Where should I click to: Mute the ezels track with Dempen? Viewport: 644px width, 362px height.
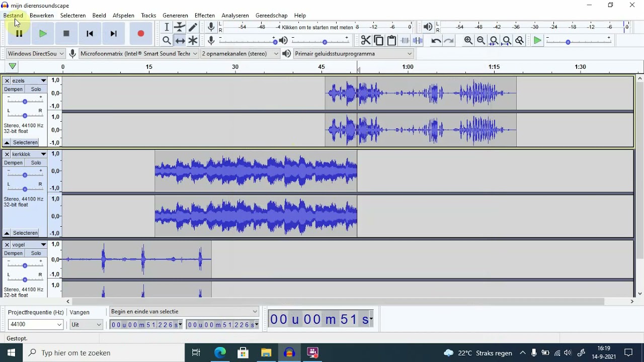(14, 89)
